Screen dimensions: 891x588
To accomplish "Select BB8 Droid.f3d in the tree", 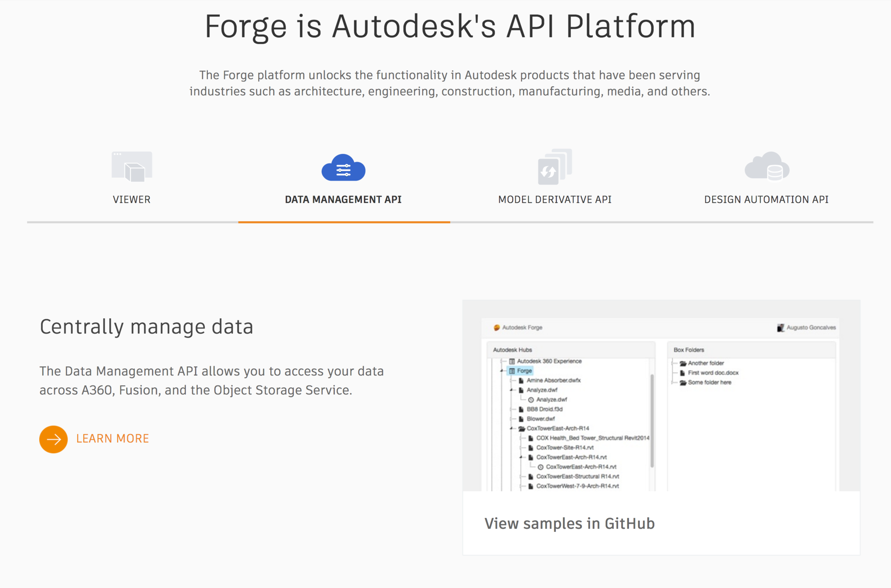I will point(544,409).
